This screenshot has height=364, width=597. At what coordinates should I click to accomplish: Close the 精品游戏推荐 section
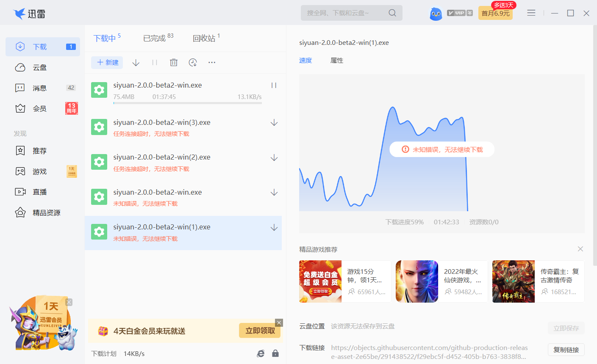pyautogui.click(x=580, y=249)
